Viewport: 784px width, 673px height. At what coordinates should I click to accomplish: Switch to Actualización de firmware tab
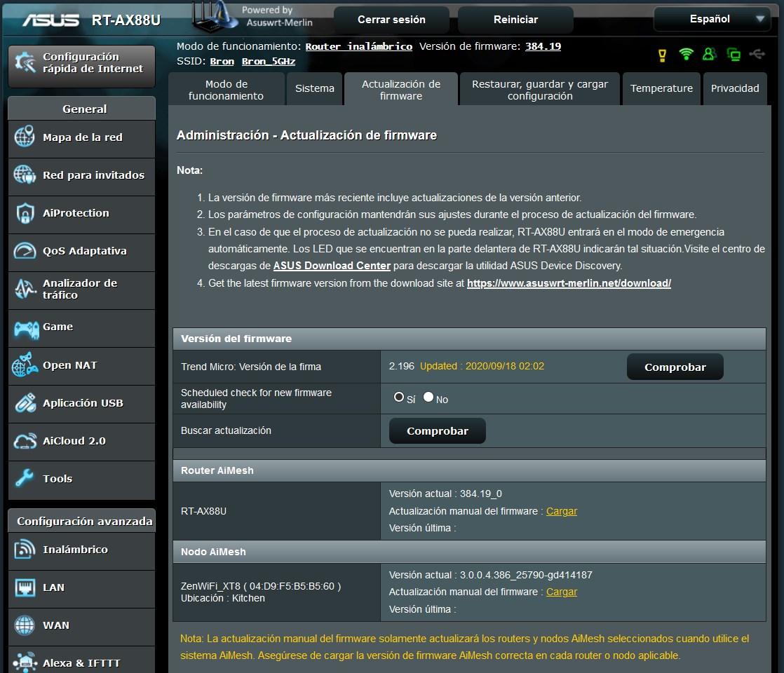click(x=401, y=90)
